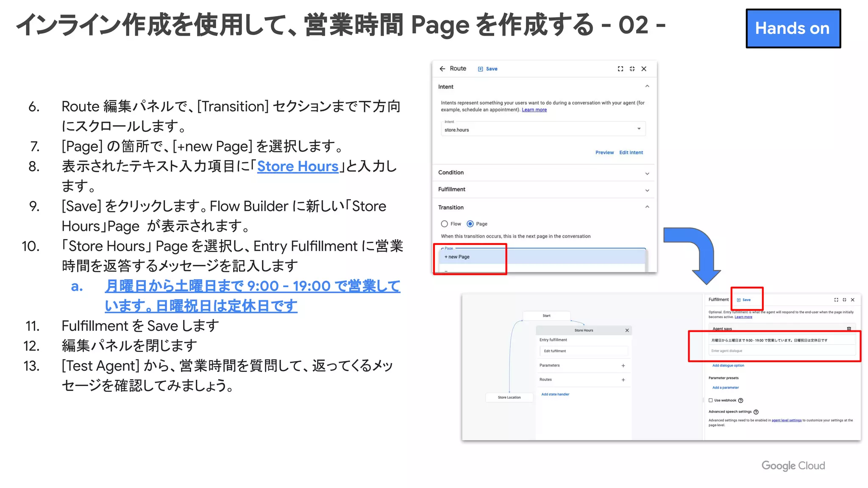
Task: Open the business-hours message link in step 10a
Action: click(252, 296)
